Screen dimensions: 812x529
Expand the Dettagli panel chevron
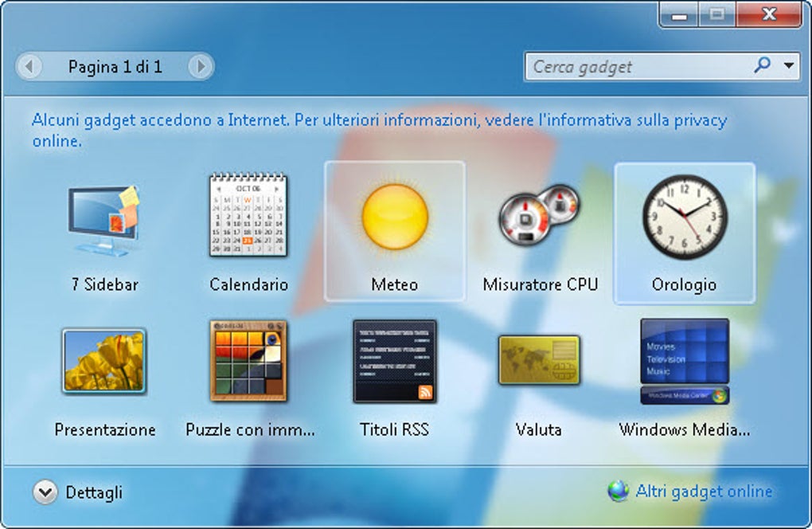45,492
